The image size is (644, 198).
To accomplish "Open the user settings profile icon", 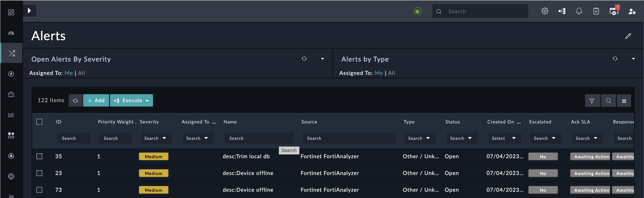I will tap(632, 11).
